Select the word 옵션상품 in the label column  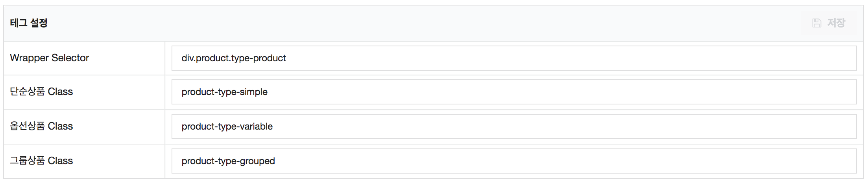click(27, 126)
